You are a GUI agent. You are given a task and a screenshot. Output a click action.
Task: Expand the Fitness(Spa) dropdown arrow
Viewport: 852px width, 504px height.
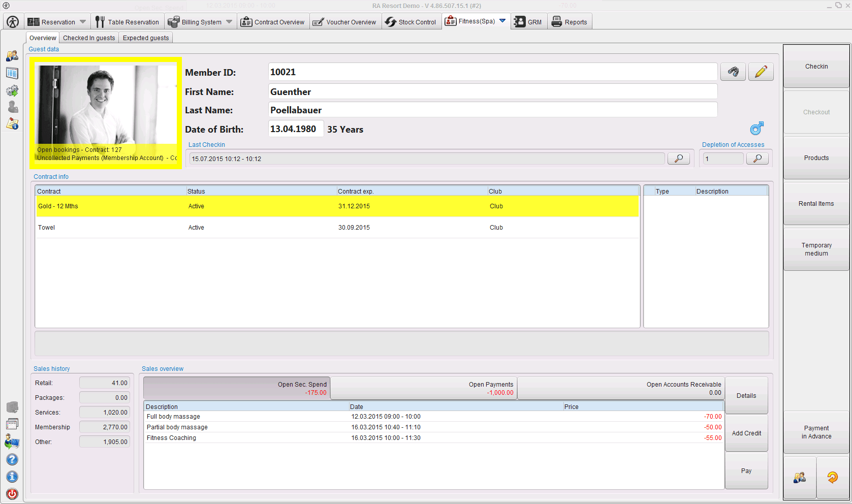(502, 21)
